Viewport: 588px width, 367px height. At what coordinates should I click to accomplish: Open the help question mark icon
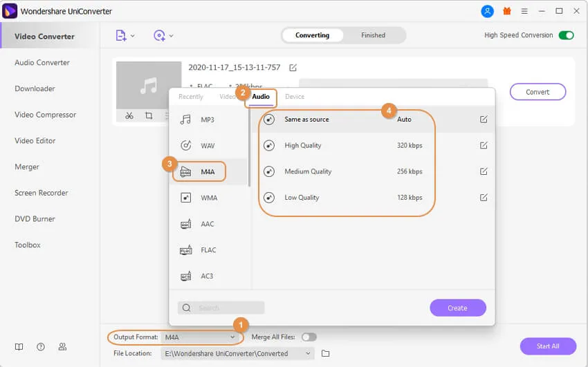[x=41, y=347]
